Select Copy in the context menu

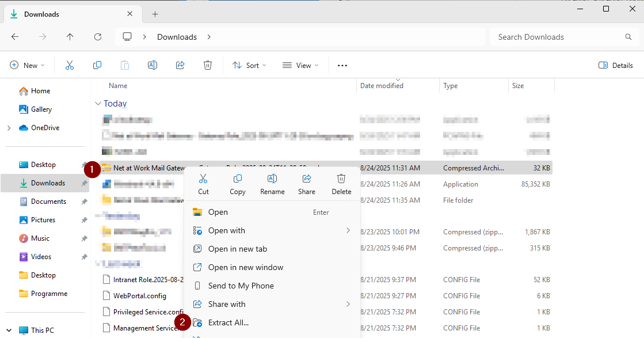(x=237, y=184)
